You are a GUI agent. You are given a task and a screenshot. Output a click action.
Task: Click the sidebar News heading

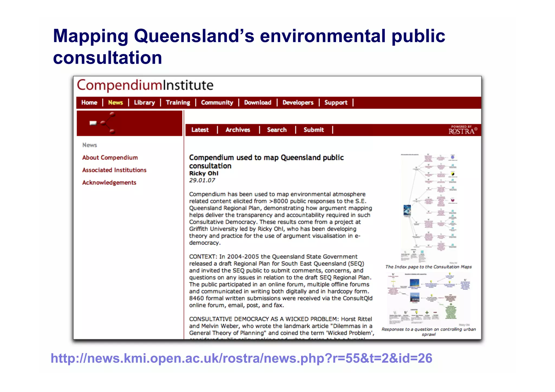click(x=90, y=145)
